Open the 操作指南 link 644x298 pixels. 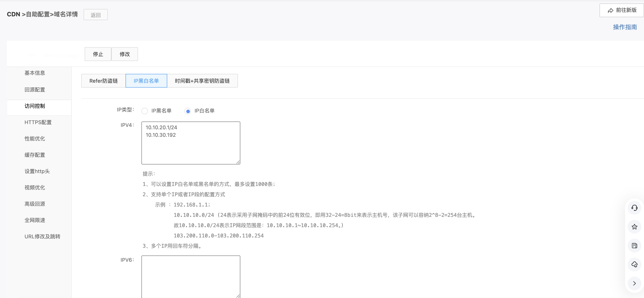click(x=625, y=27)
